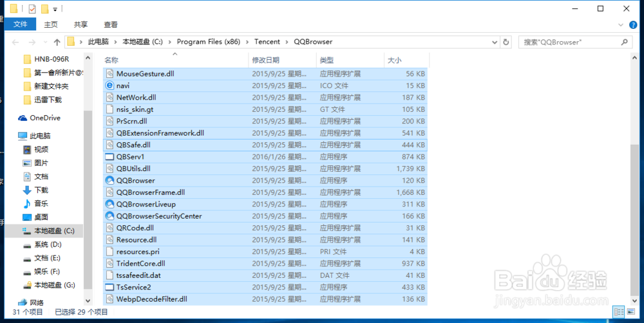The height and width of the screenshot is (323, 644).
Task: Select 本地磁盘 (G:) drive in sidebar
Action: tap(54, 285)
